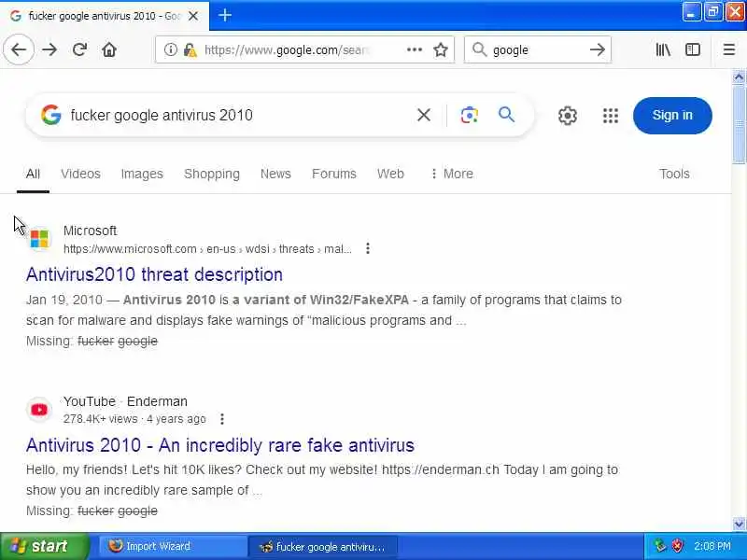Toggle the sidebar view icon
This screenshot has width=747, height=560.
pos(693,49)
